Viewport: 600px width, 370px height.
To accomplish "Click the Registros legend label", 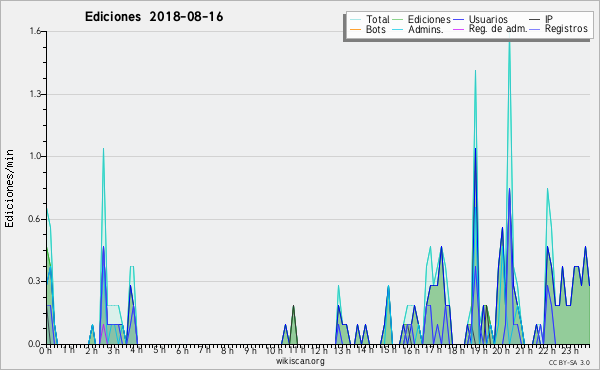I will point(566,29).
